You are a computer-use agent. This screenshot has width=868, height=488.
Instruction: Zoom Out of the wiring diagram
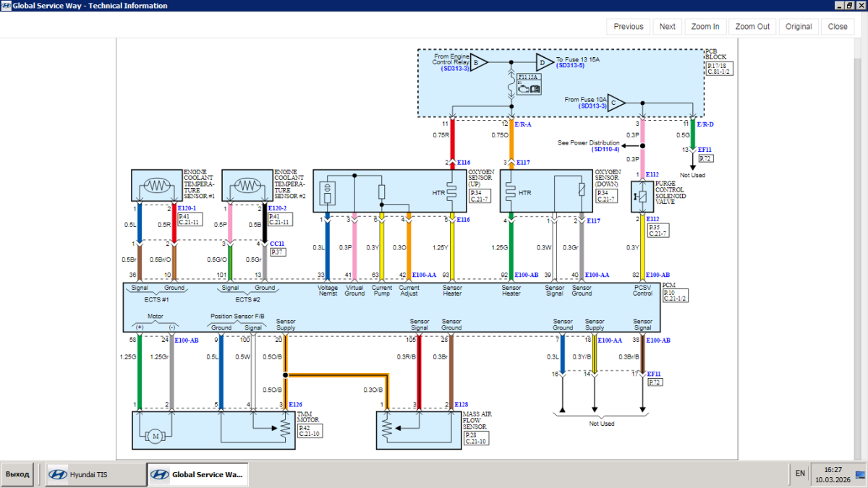[752, 26]
